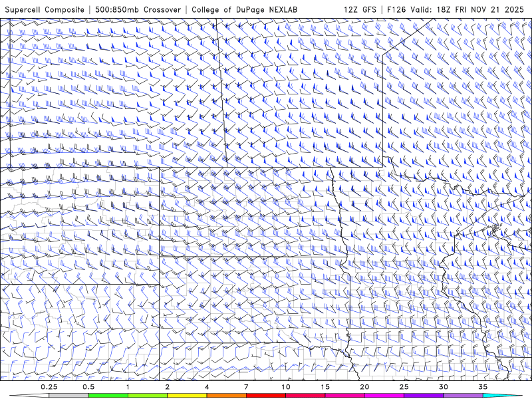
Task: Select the lime swatch between 1 and 2
Action: click(x=148, y=395)
